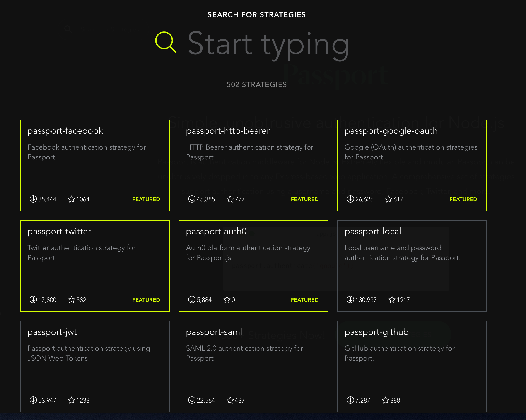Click FEATURED label on passport-twitter card
Screen dimensions: 526x420
tap(146, 300)
